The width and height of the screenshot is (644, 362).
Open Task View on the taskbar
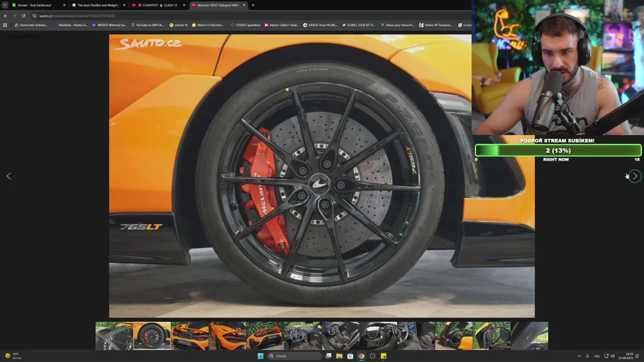(329, 356)
